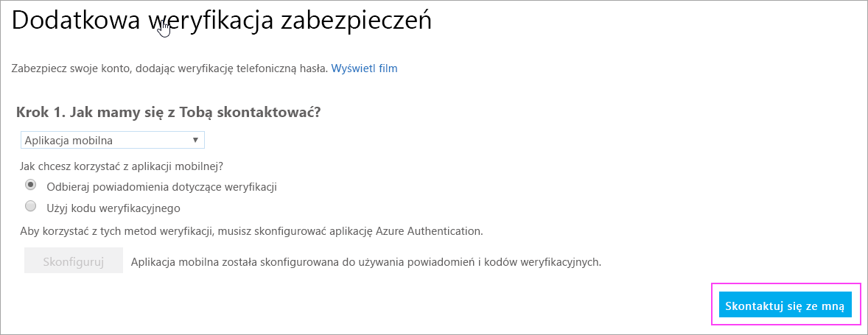Click the Użyj kodu weryfikacyjnego label text

point(113,208)
